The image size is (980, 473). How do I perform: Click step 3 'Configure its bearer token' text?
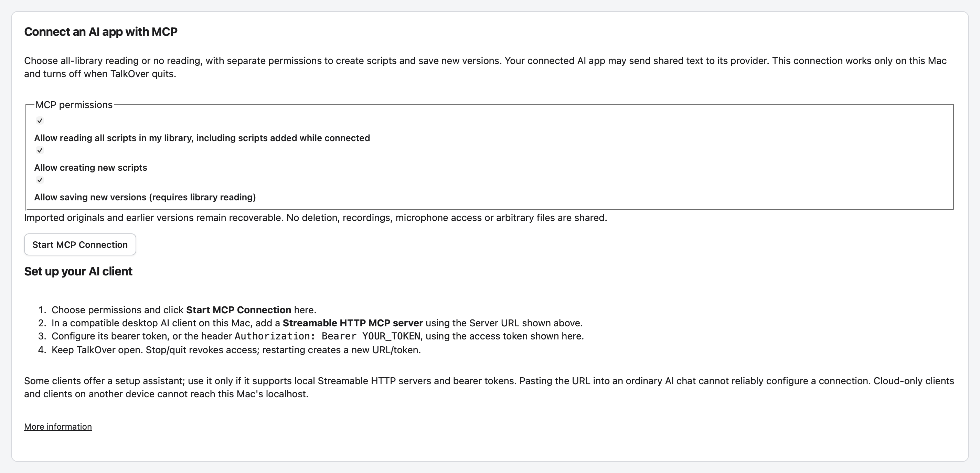tap(318, 336)
